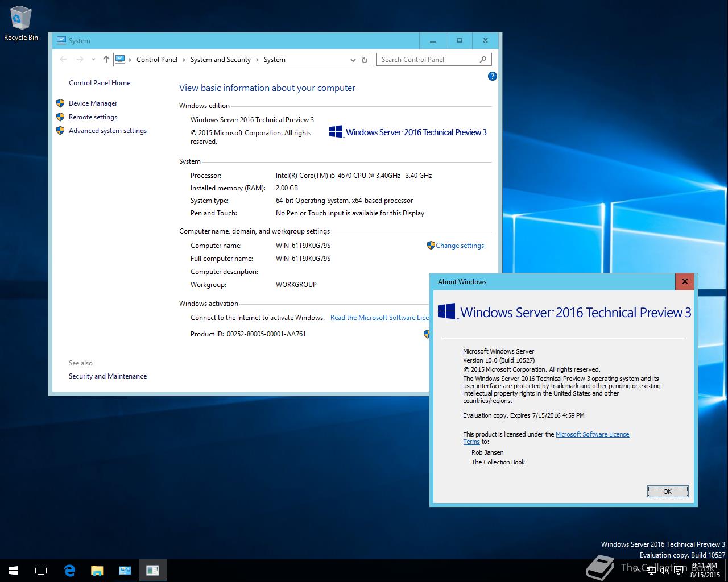Click shield icon beside Remote settings
Viewport: 728px width, 582px height.
pyautogui.click(x=60, y=117)
